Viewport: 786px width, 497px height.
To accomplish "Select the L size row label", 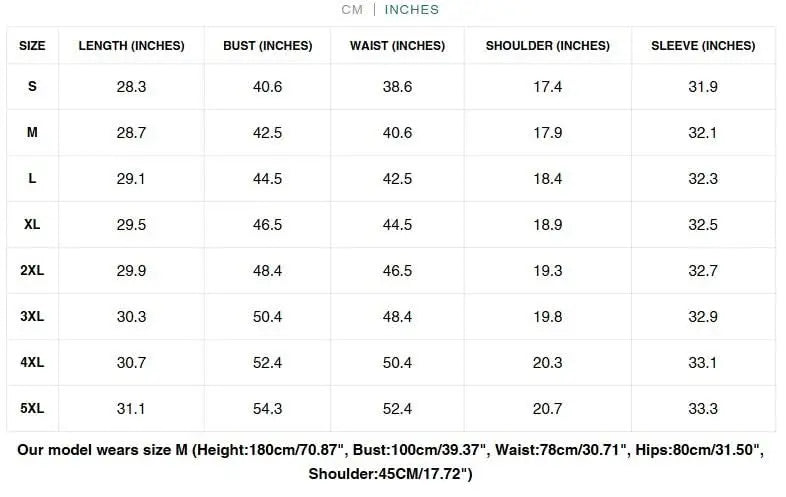I will coord(32,179).
